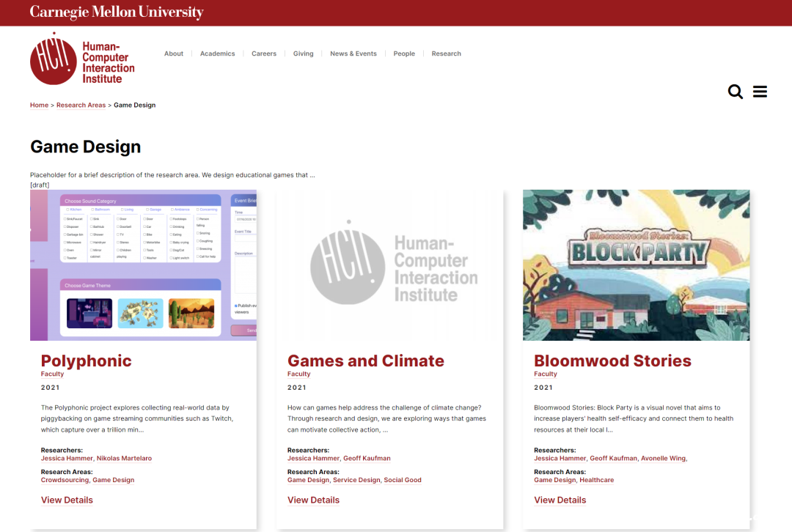Click the description starting 'Bloomwood Stories: Block Party is'
The height and width of the screenshot is (532, 792).
[634, 418]
